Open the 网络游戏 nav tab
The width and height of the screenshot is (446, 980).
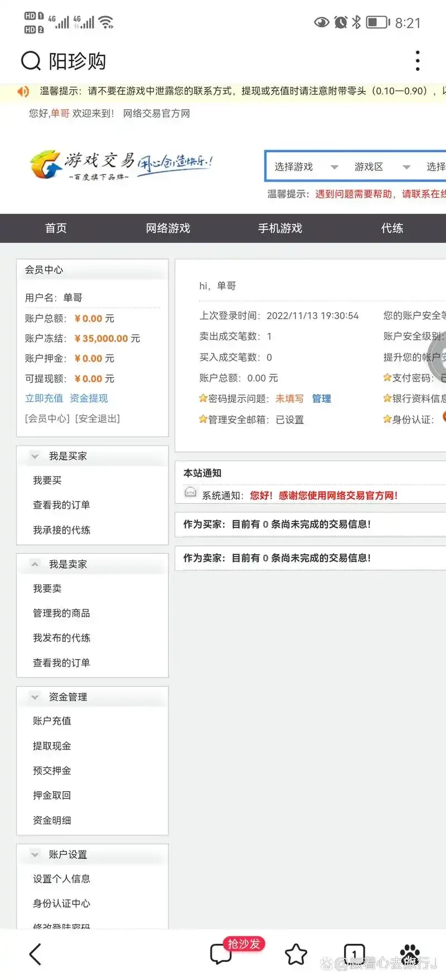(x=168, y=228)
